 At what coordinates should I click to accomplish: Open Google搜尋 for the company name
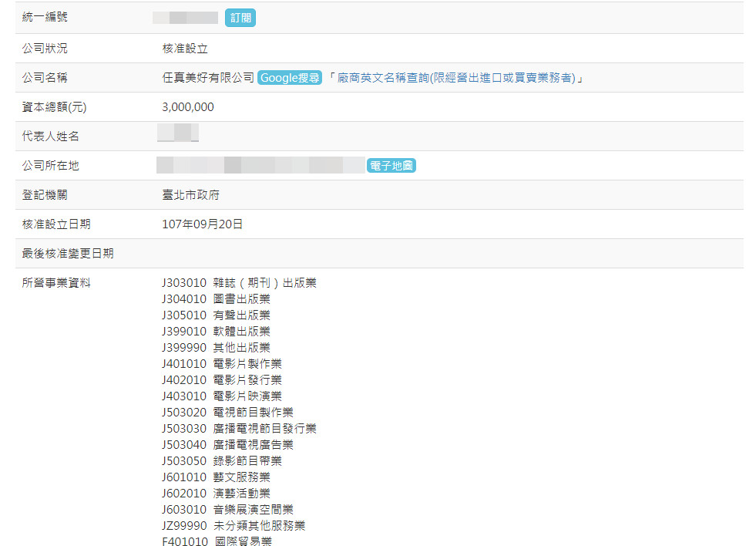(x=289, y=78)
